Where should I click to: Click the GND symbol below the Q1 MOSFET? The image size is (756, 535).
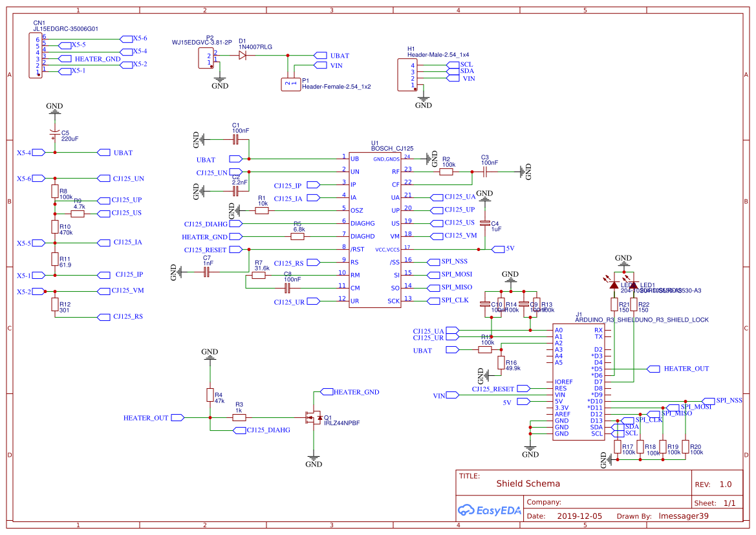(x=314, y=461)
